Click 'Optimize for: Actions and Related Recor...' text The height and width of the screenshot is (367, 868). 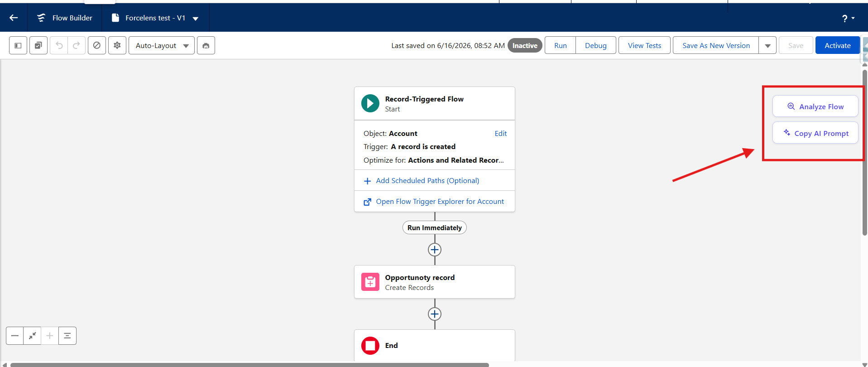(433, 160)
